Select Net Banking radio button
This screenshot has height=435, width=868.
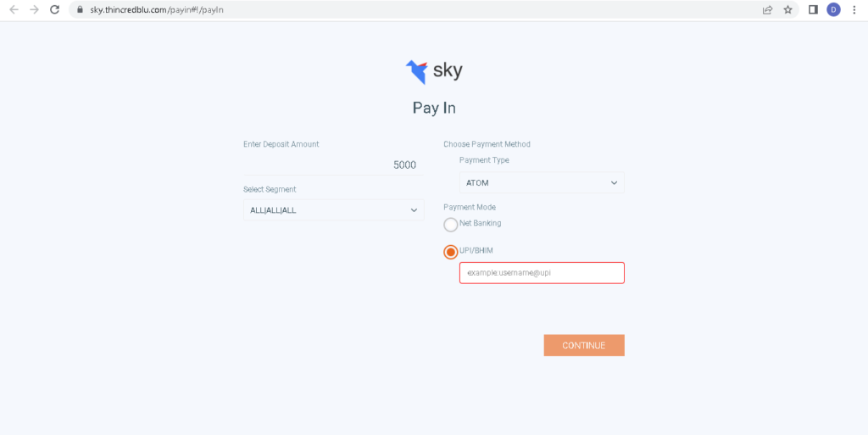coord(451,225)
